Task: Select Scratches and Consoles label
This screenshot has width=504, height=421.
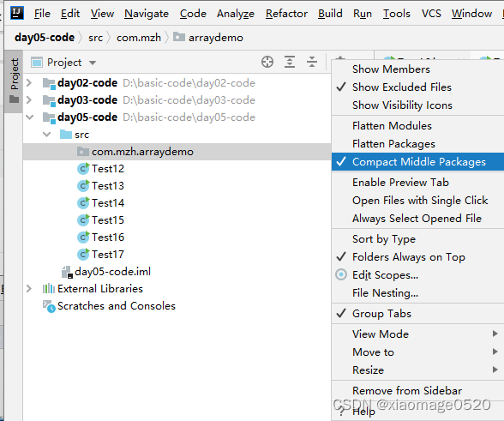Action: pos(117,306)
